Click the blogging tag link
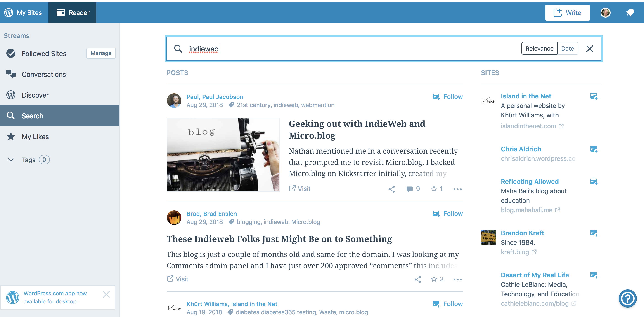 tap(249, 222)
